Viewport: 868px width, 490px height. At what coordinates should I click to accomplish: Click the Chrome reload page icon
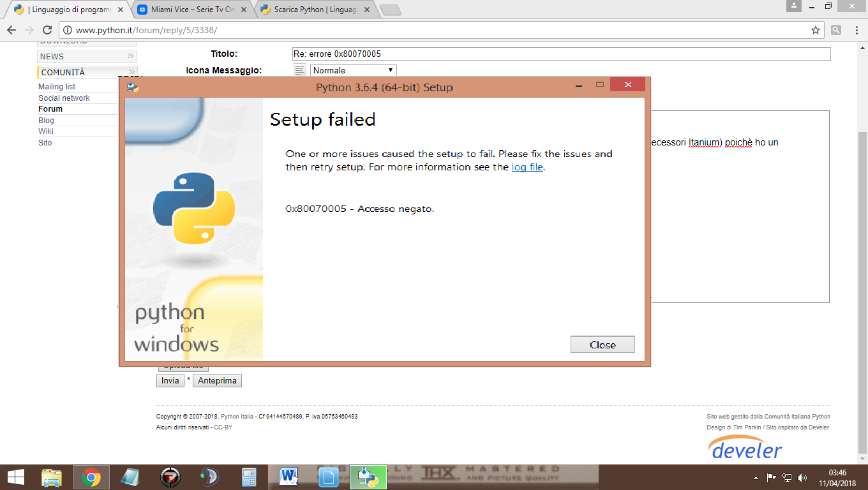47,30
